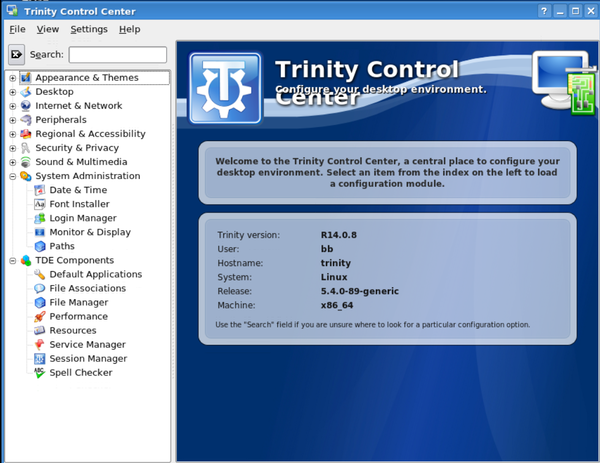600x463 pixels.
Task: Click the What's This help title button
Action: click(544, 11)
